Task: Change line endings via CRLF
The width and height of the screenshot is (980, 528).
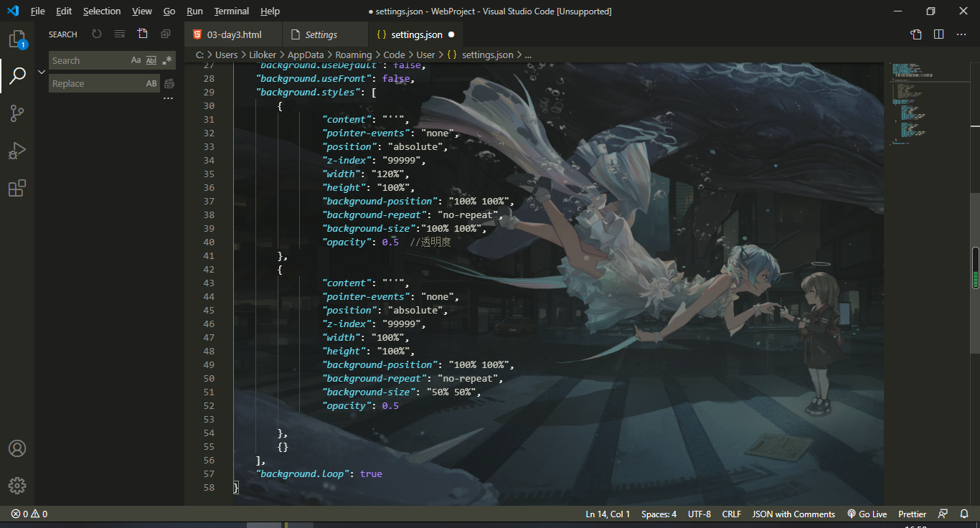Action: (732, 514)
